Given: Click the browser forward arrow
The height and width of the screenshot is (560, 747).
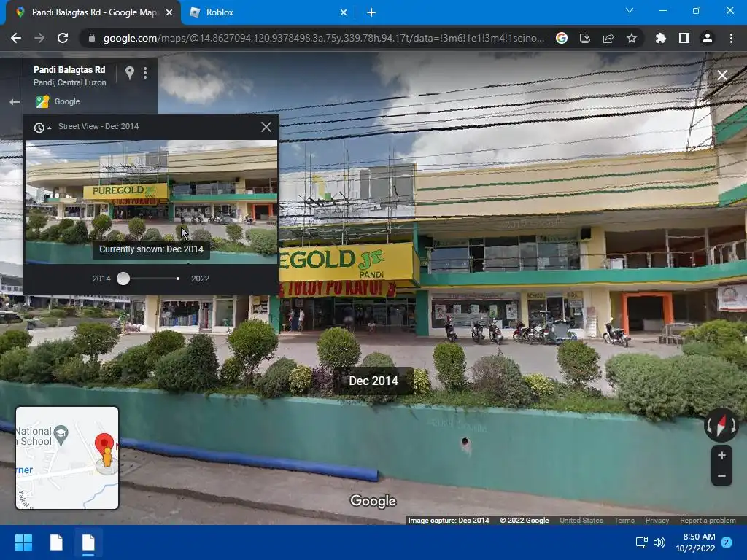Looking at the screenshot, I should tap(39, 38).
